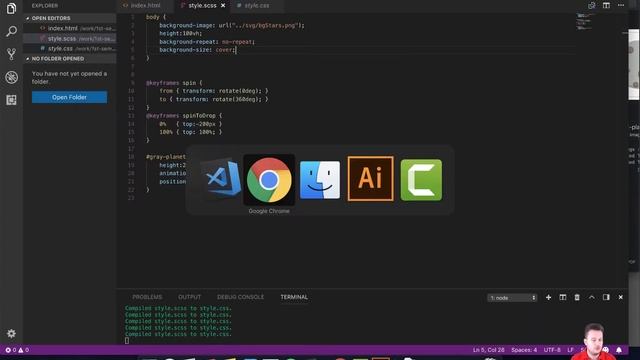
Task: Click the Open Folder button
Action: [69, 97]
